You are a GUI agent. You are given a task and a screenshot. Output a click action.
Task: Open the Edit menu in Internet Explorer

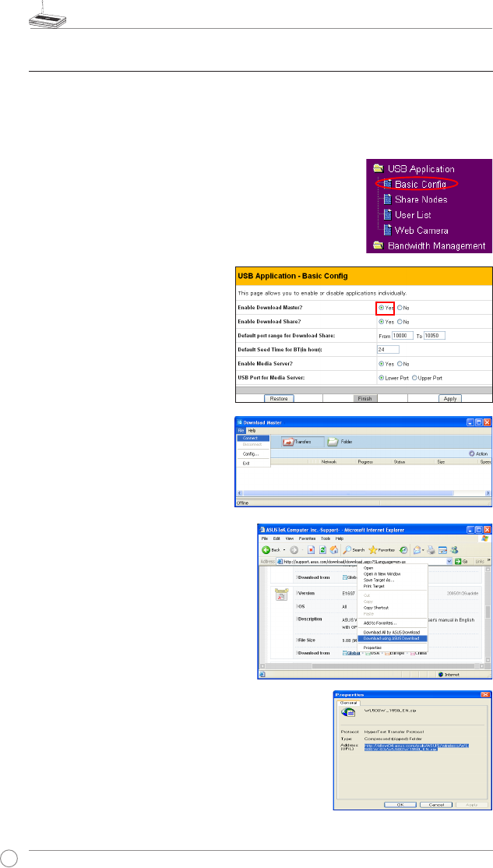pos(275,538)
